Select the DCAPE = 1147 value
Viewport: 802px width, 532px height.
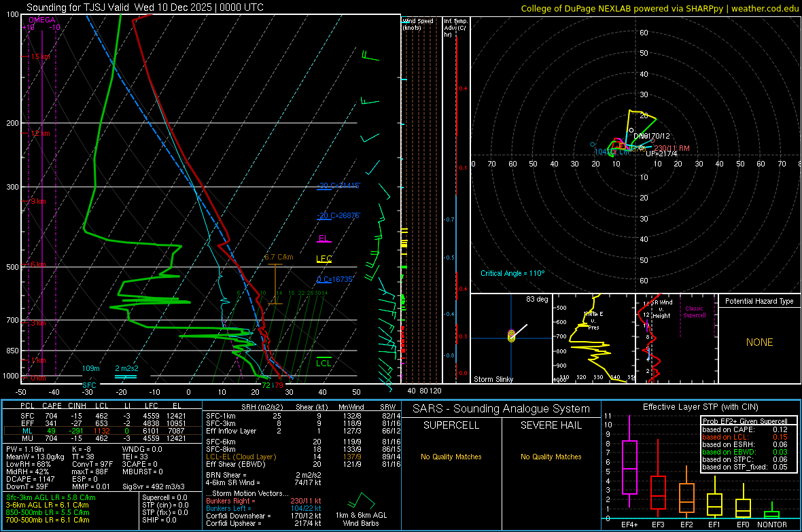pos(30,479)
